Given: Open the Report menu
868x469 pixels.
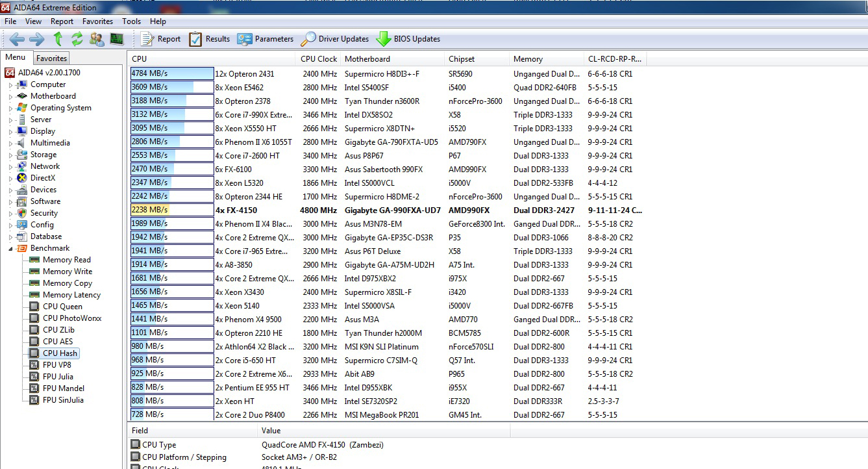Looking at the screenshot, I should (62, 21).
